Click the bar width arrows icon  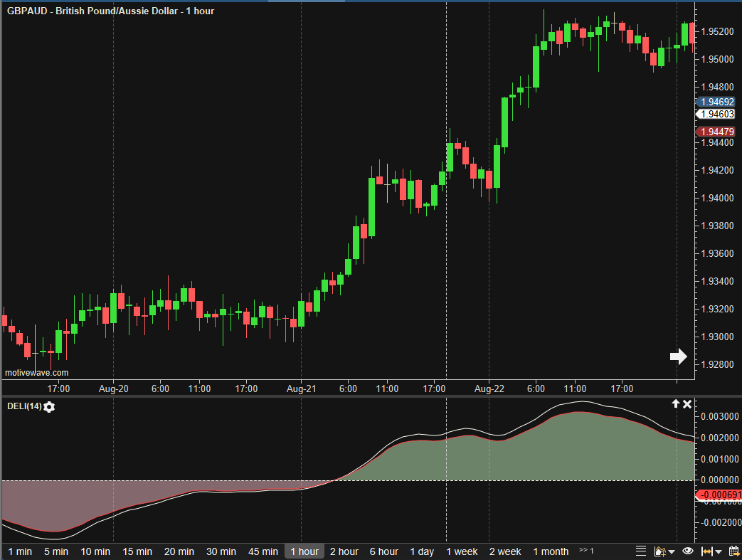[707, 551]
